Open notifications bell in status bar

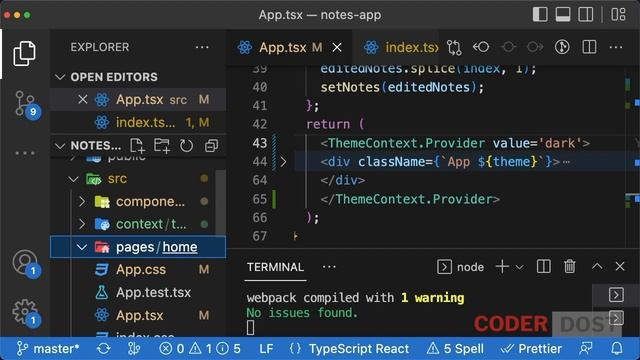tap(617, 349)
